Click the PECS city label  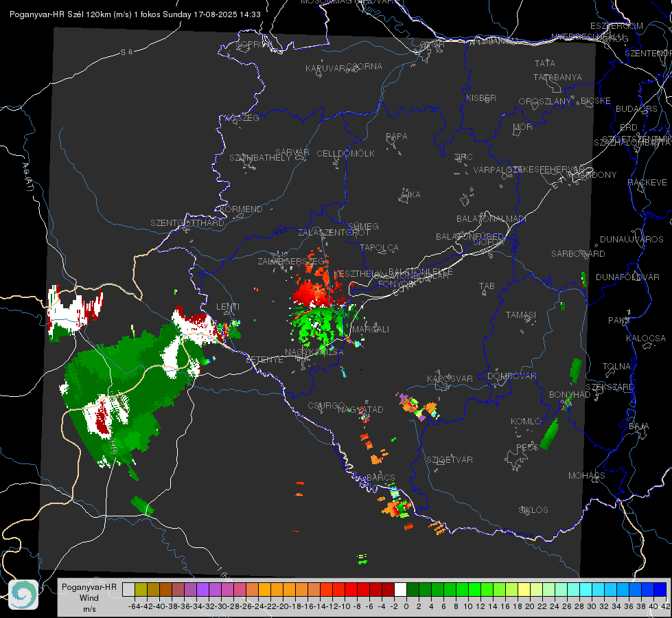click(x=527, y=448)
